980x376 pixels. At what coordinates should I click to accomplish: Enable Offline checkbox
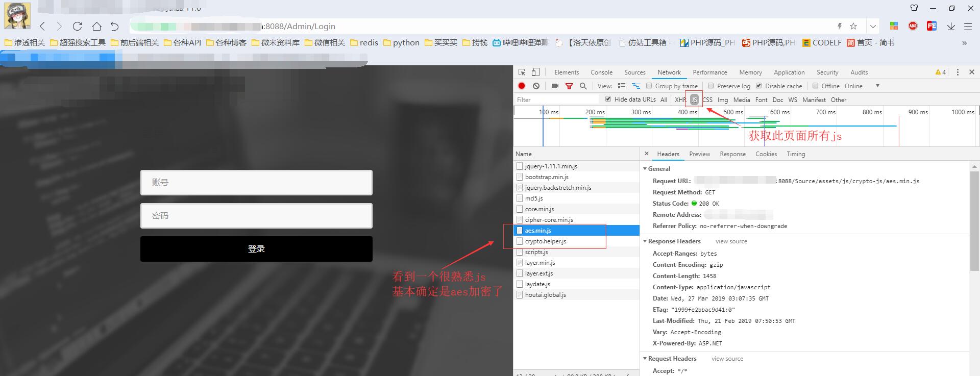[815, 86]
